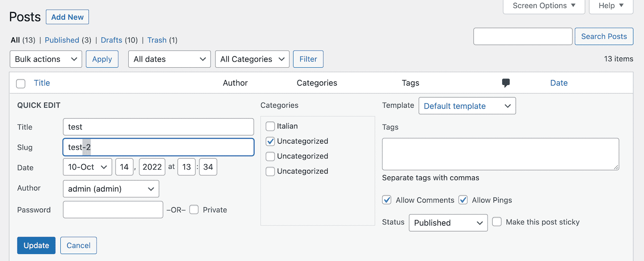Click the Add New post button
This screenshot has height=261, width=644.
point(67,17)
